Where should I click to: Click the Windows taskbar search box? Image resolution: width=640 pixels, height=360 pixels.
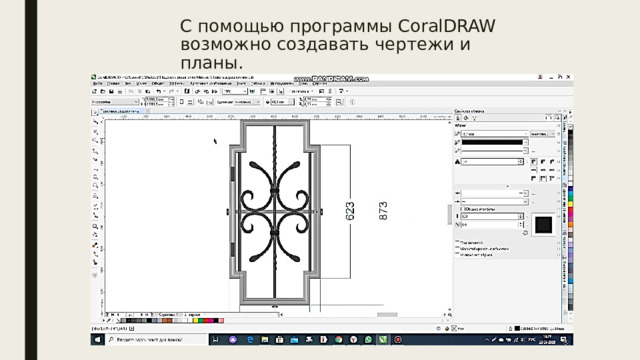157,339
